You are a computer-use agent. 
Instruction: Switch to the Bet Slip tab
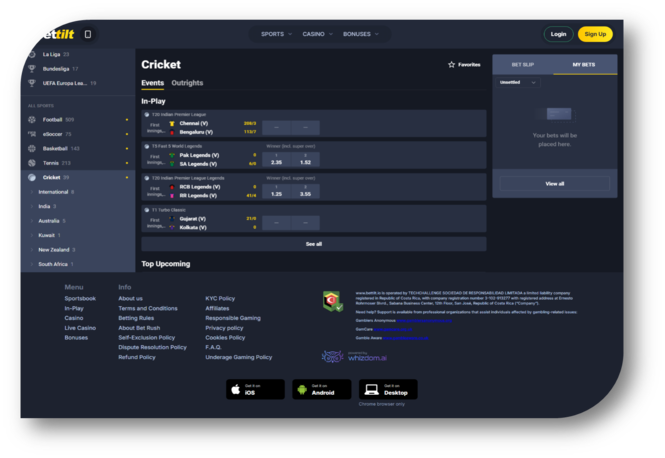coord(523,64)
